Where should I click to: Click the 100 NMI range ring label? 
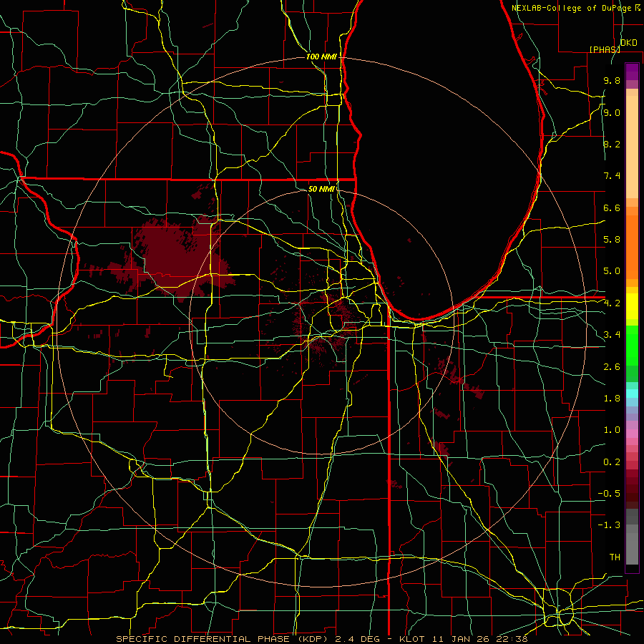point(321,57)
